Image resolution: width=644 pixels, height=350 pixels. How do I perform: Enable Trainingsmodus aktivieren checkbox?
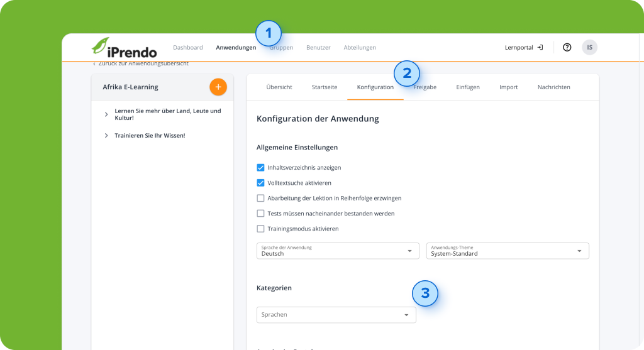coord(260,229)
